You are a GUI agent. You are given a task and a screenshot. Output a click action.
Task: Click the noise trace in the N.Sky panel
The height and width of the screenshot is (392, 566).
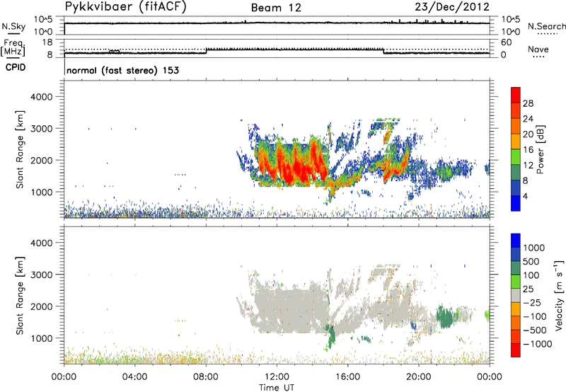coord(277,23)
